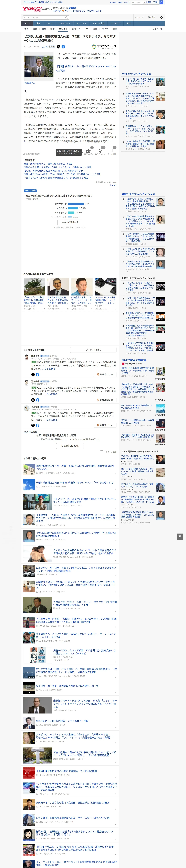Open the ヘルプ link in header

(x=127, y=2)
